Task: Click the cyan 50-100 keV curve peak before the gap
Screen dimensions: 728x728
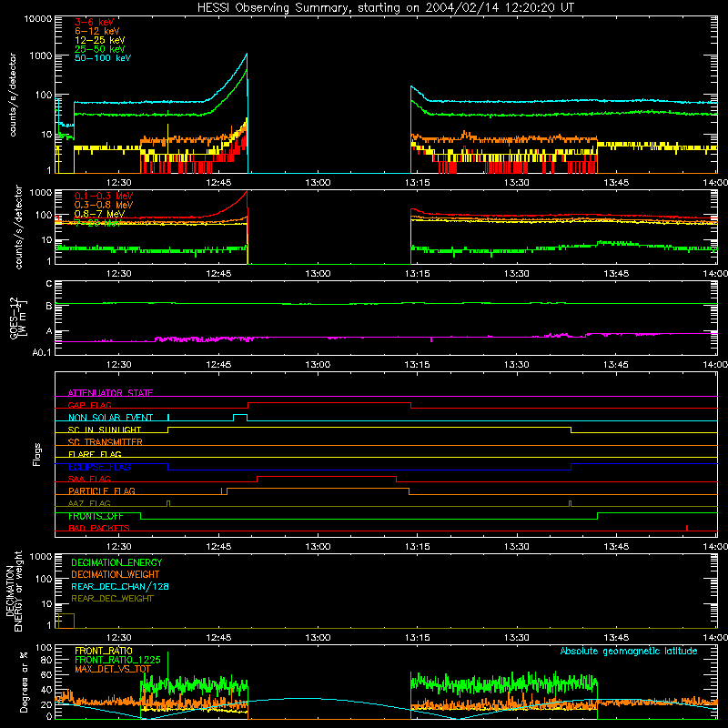Action: point(247,55)
